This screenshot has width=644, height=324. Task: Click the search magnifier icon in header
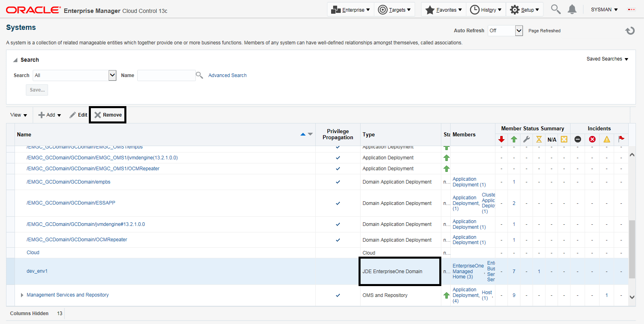pos(556,9)
